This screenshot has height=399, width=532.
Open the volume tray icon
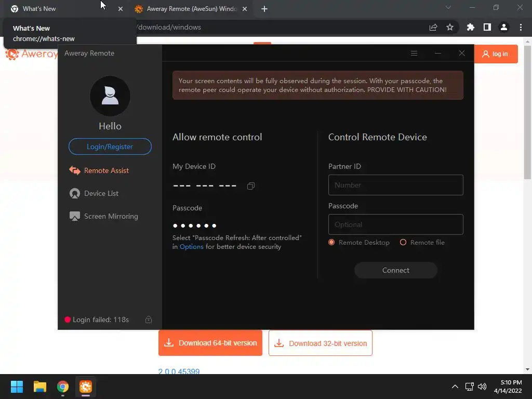[482, 387]
